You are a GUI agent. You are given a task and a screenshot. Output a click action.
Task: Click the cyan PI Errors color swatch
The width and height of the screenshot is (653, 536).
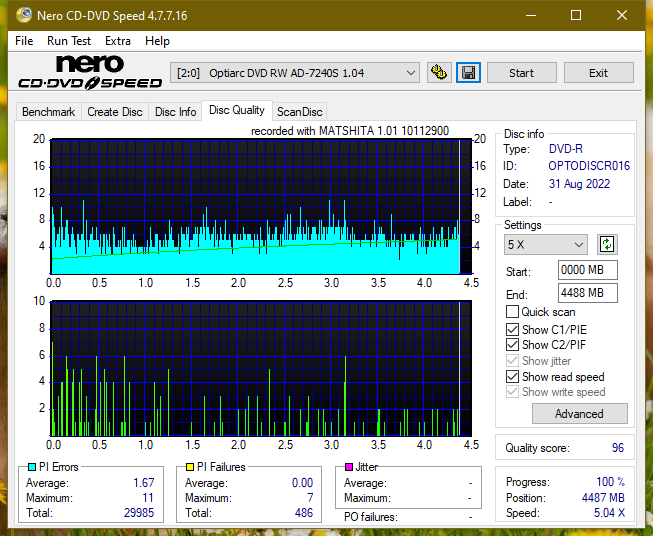click(x=32, y=467)
